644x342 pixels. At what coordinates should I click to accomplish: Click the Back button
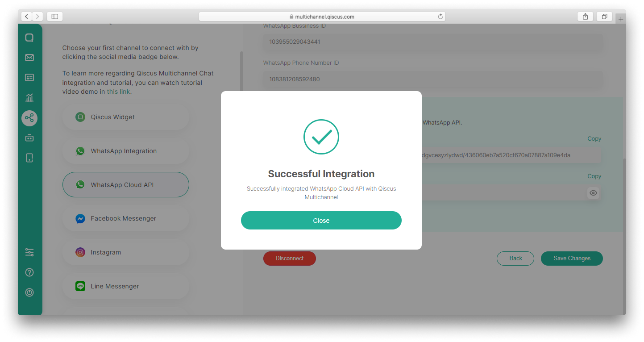515,259
